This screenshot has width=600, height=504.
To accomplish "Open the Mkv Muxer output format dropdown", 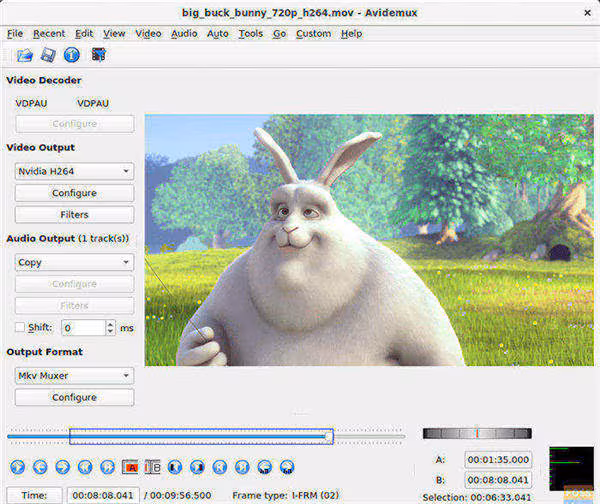I will (74, 375).
